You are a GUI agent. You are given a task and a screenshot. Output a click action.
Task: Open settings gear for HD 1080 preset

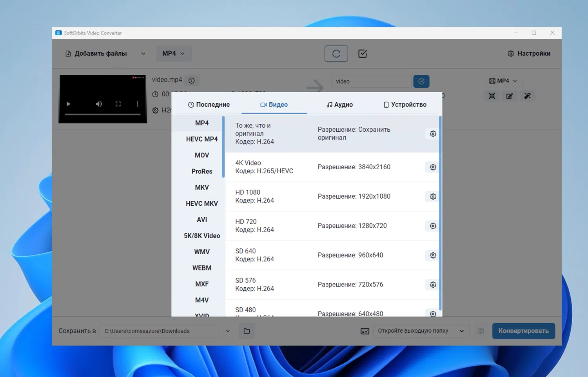433,196
